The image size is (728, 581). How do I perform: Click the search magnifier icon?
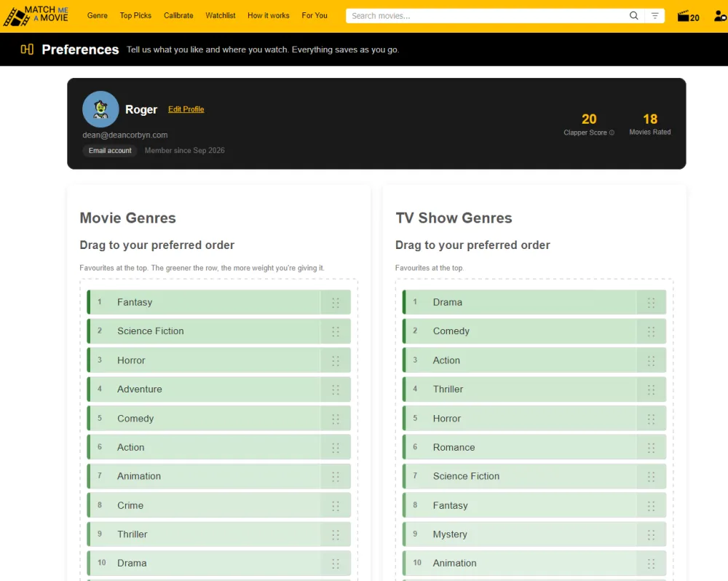tap(634, 16)
